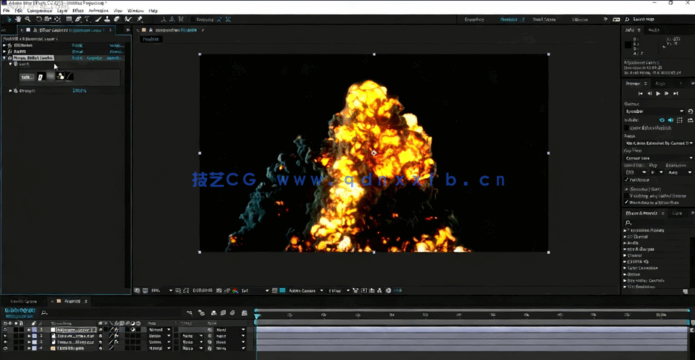
Task: Expand first effect in Effect Controls
Action: tap(4, 45)
